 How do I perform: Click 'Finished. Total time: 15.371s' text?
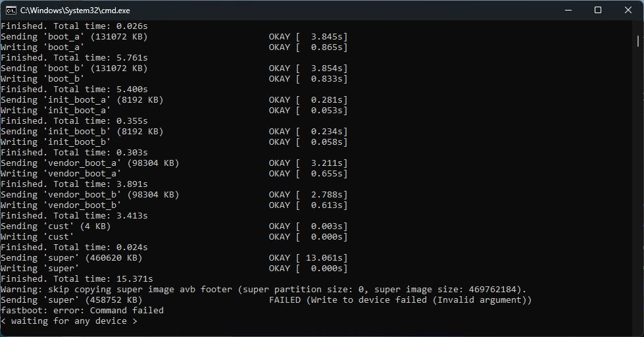77,279
